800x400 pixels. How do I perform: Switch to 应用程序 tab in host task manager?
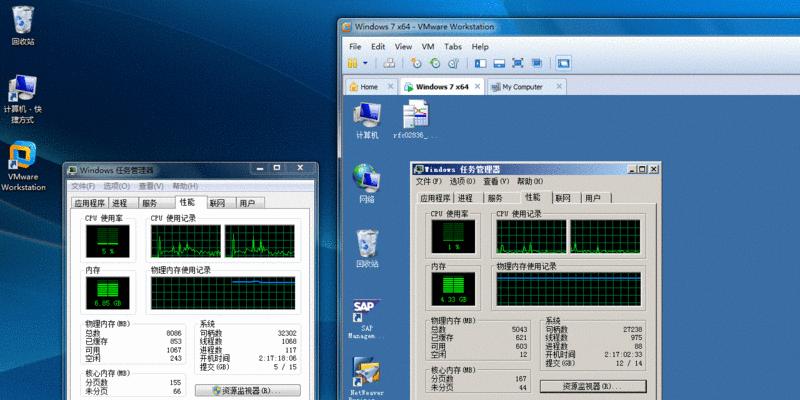(x=89, y=203)
